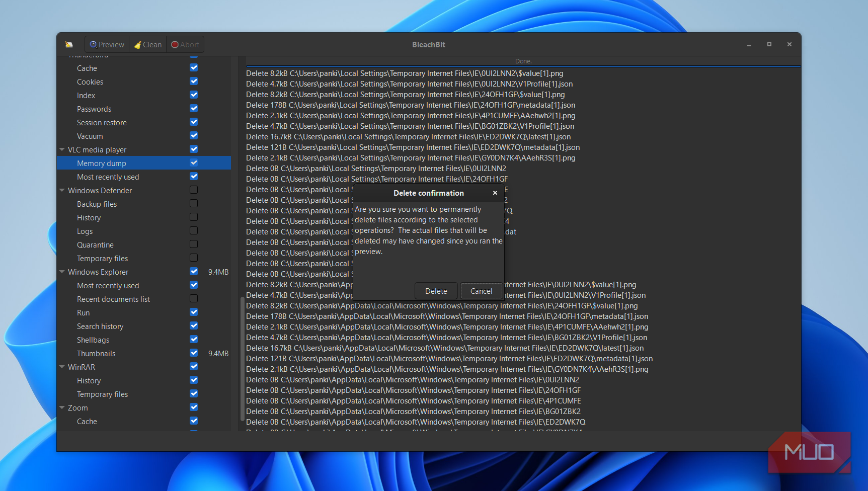Uncheck the Passwords checkbox

click(x=194, y=108)
